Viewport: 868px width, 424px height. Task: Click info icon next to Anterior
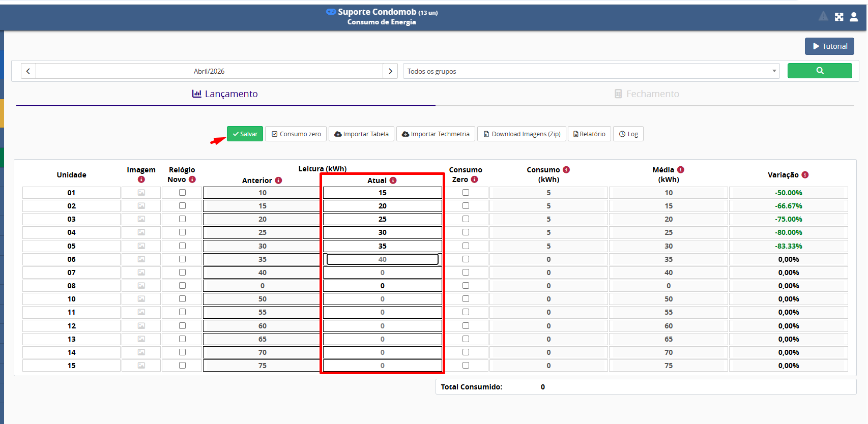coord(279,180)
